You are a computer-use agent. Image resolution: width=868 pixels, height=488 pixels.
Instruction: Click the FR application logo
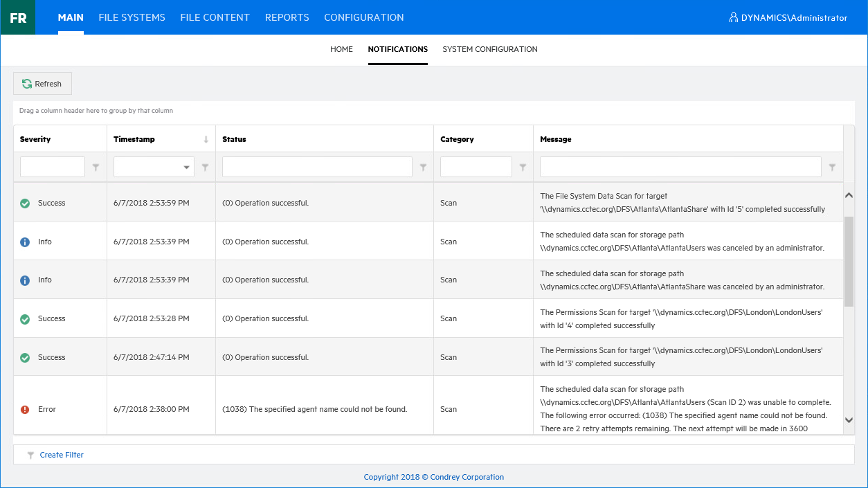click(x=18, y=17)
